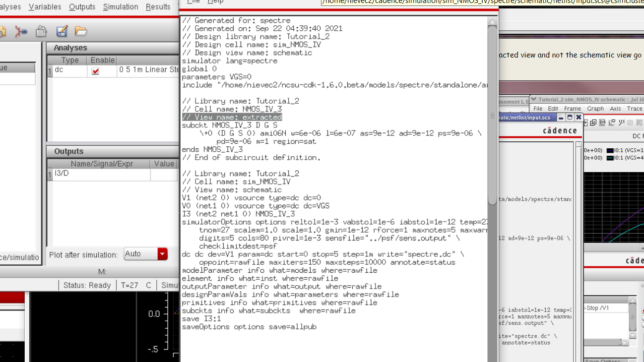The image size is (644, 362).
Task: Open the Edit menu in waveform window
Action: click(x=553, y=109)
